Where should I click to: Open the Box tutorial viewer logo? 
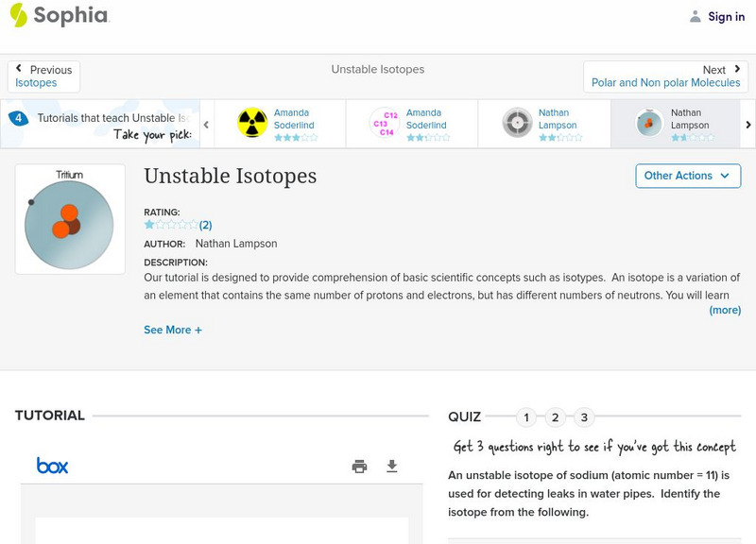53,465
